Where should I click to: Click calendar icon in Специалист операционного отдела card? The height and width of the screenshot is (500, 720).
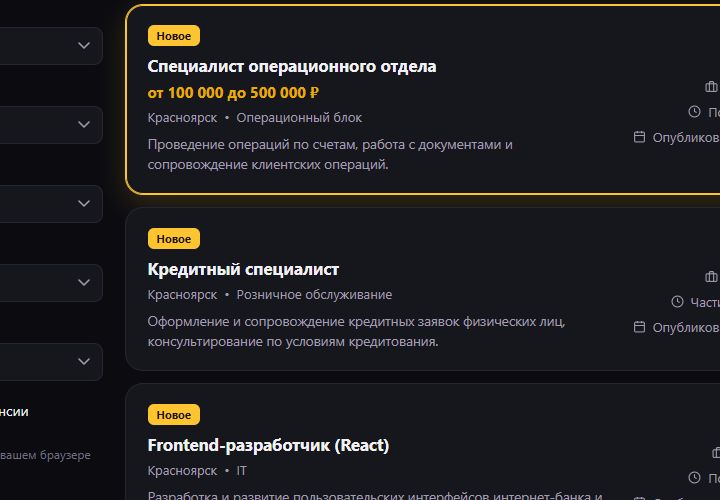639,137
